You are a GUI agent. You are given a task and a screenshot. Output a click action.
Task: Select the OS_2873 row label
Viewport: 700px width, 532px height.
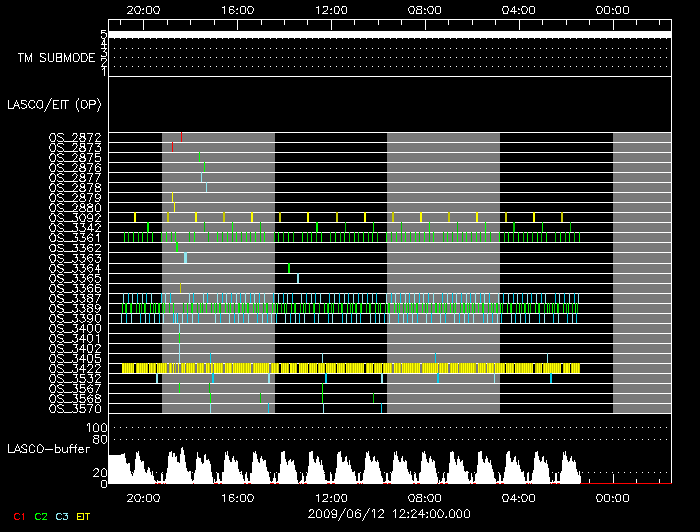click(x=75, y=147)
